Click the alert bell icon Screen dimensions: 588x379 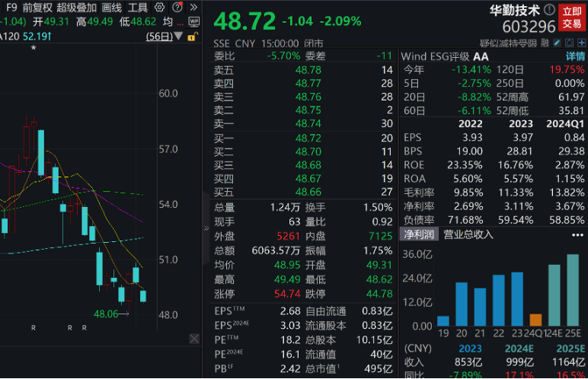(x=569, y=43)
